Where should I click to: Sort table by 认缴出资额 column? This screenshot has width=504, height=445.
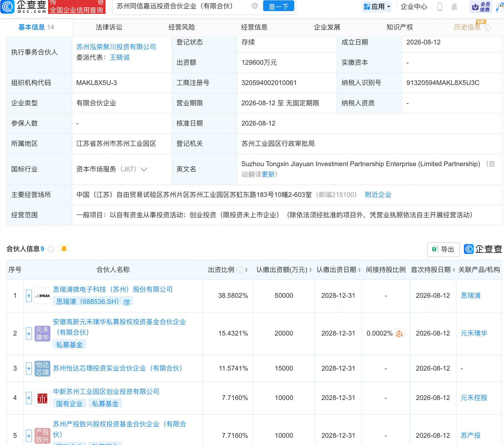point(310,270)
